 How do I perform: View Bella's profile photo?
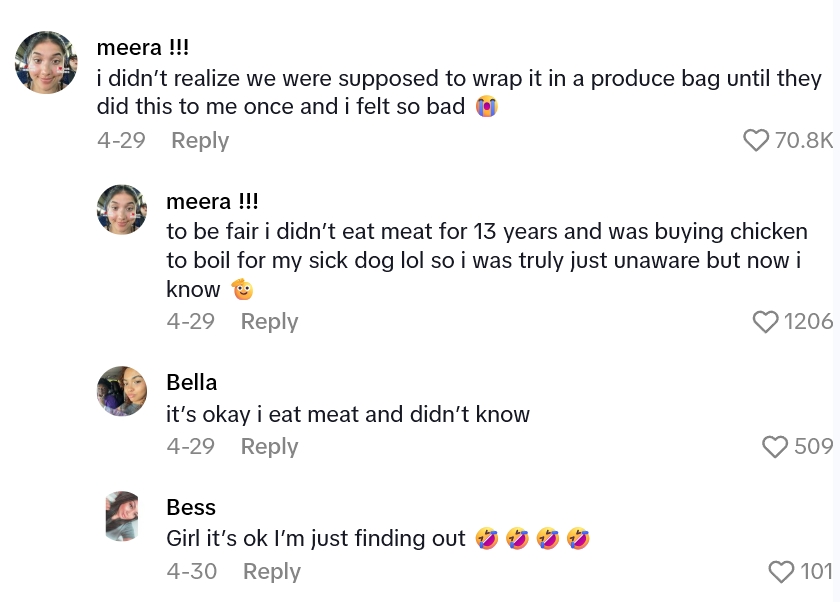click(122, 391)
